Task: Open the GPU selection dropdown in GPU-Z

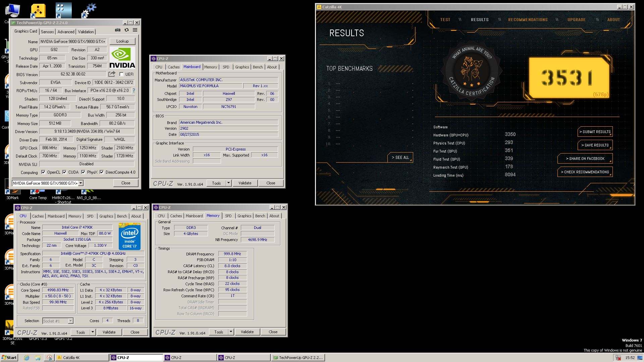Action: (81, 183)
